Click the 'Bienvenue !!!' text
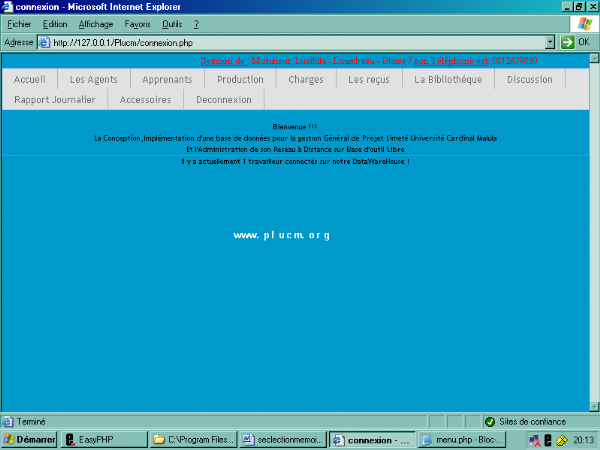The image size is (600, 450). [295, 127]
